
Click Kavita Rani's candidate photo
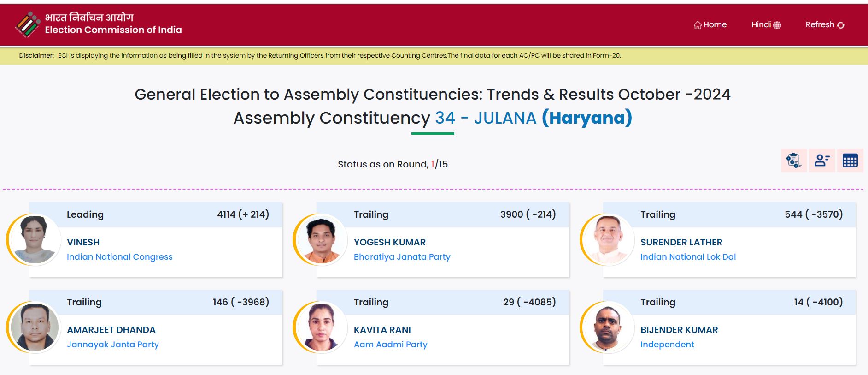(321, 327)
